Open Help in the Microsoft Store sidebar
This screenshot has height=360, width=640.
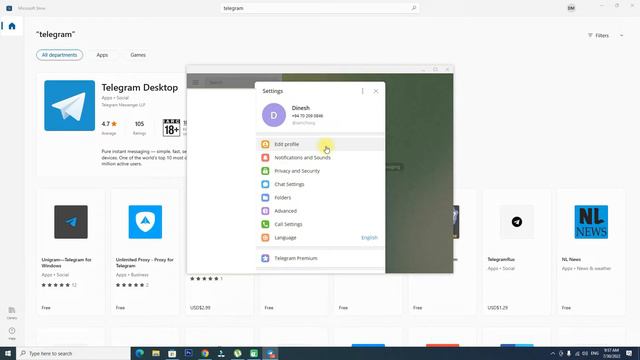[x=12, y=333]
